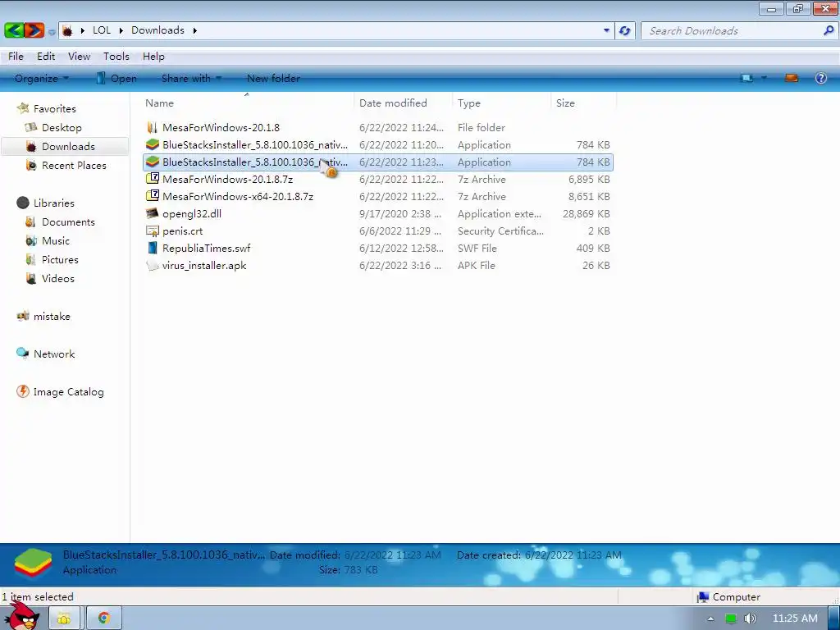Show hidden system tray icons

click(x=711, y=619)
